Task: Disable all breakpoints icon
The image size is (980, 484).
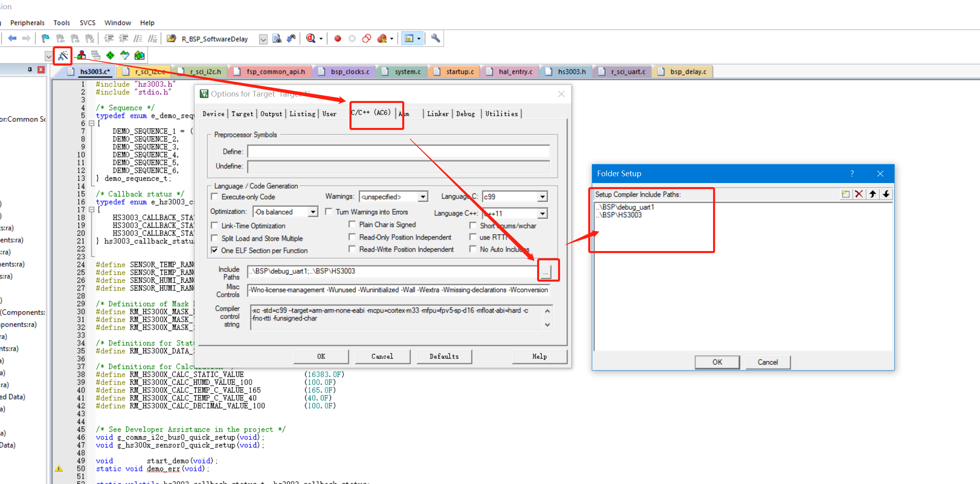Action: [366, 39]
